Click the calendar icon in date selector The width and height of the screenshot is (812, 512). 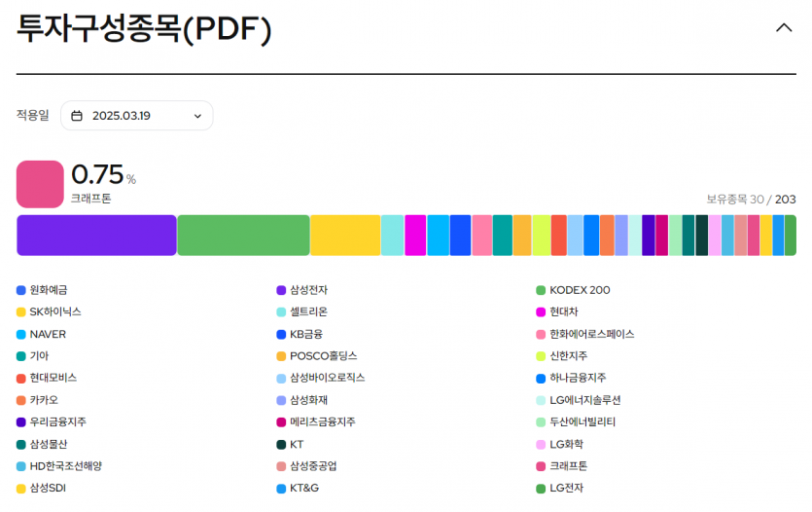(77, 116)
